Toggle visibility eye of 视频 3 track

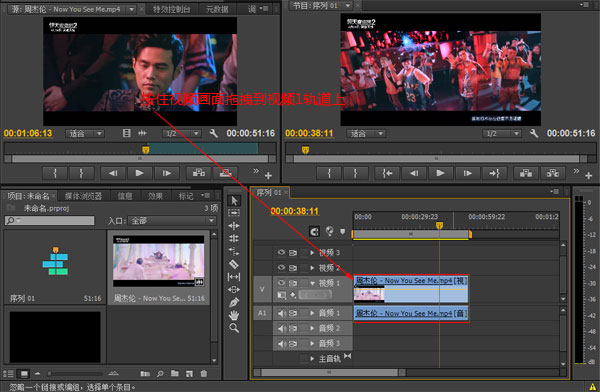(x=281, y=252)
